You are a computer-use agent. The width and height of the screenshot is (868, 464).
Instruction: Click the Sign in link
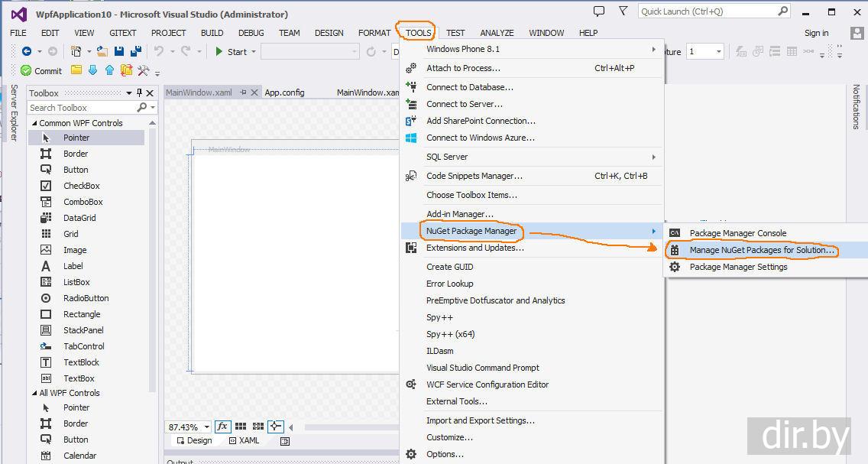[x=816, y=33]
